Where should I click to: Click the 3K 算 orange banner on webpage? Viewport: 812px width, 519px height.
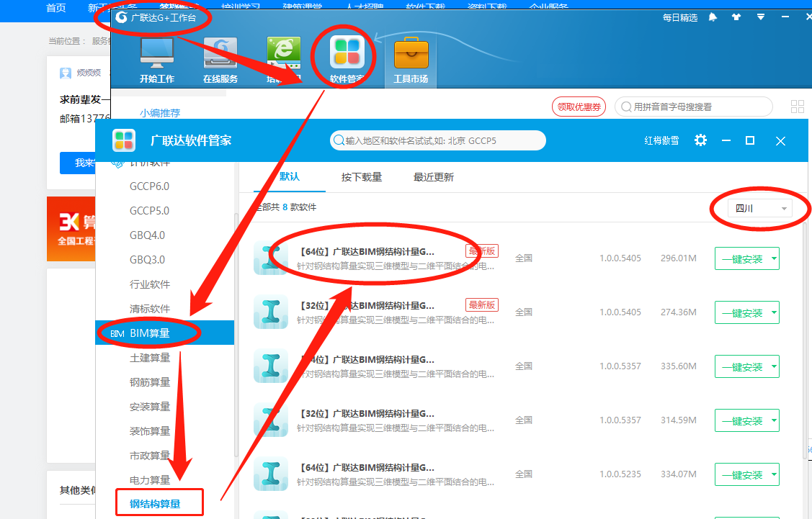71,229
